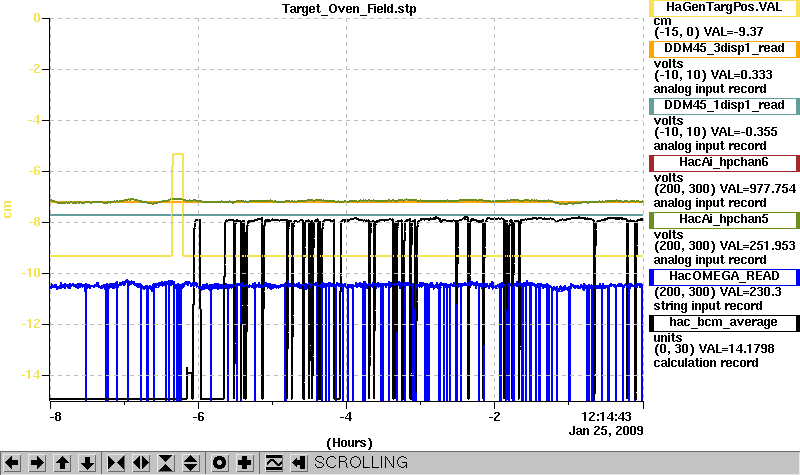Image resolution: width=800 pixels, height=475 pixels.
Task: Click the 'cm' y-axis unit label
Action: [8, 209]
